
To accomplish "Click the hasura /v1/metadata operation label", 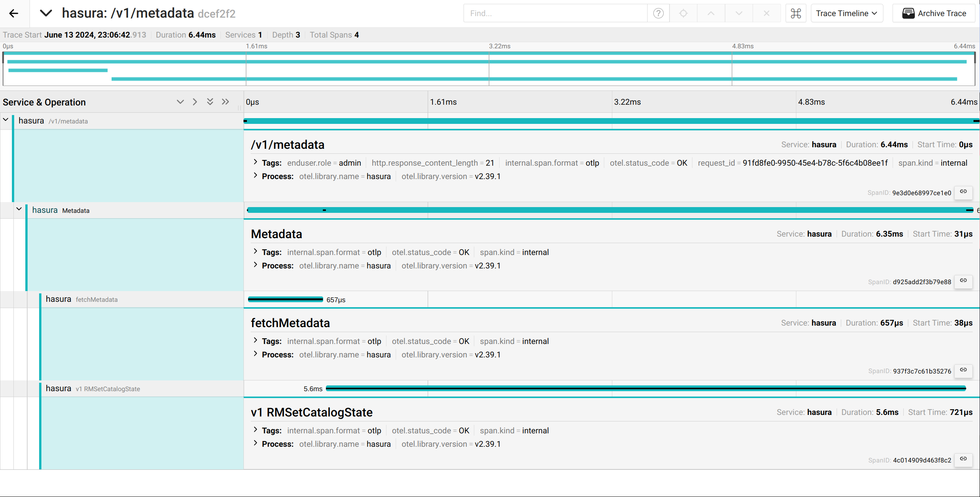I will (x=68, y=121).
